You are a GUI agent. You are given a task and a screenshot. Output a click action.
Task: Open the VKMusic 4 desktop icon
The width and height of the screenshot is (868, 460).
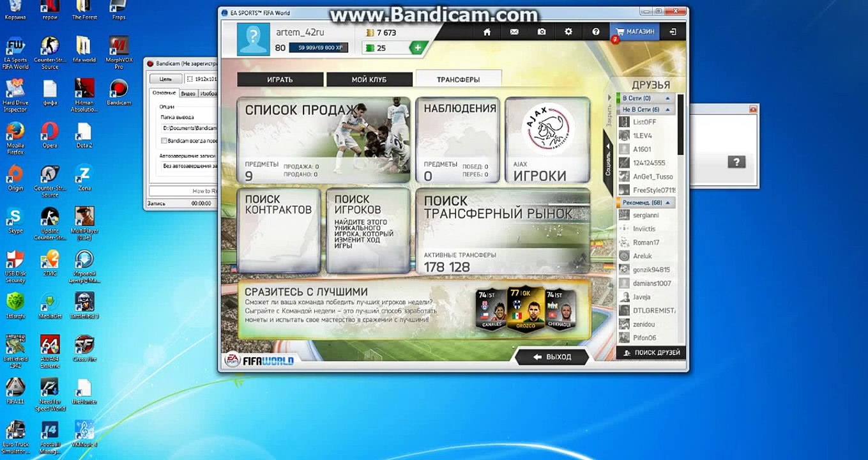[84, 434]
